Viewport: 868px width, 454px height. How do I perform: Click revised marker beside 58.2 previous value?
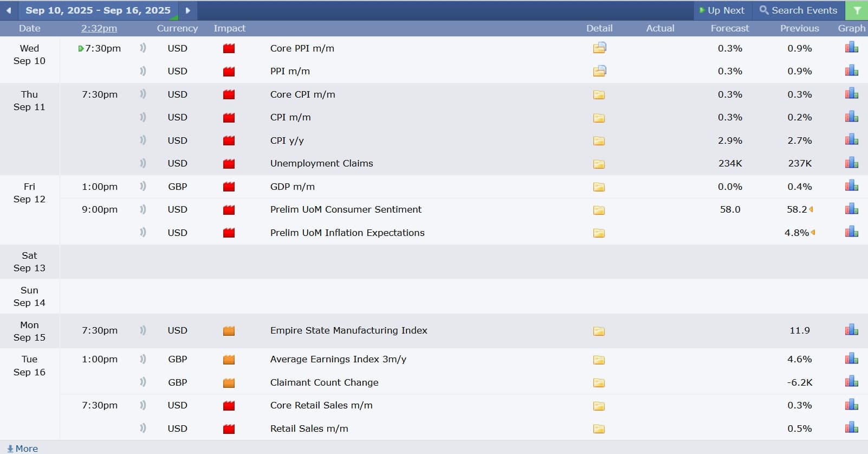(811, 209)
